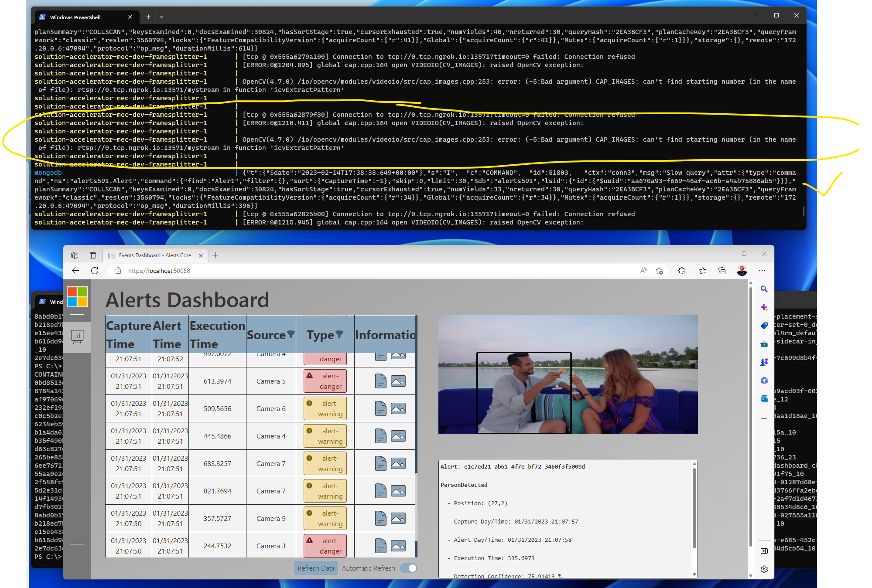
Task: View the alert image for the Camera 5 row
Action: (x=398, y=381)
